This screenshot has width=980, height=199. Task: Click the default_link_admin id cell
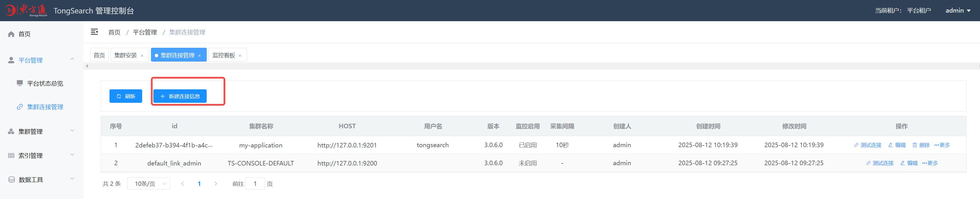(x=174, y=163)
